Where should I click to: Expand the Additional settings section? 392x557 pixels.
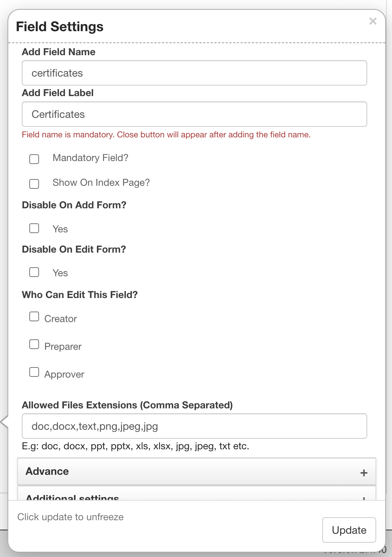pos(197,494)
